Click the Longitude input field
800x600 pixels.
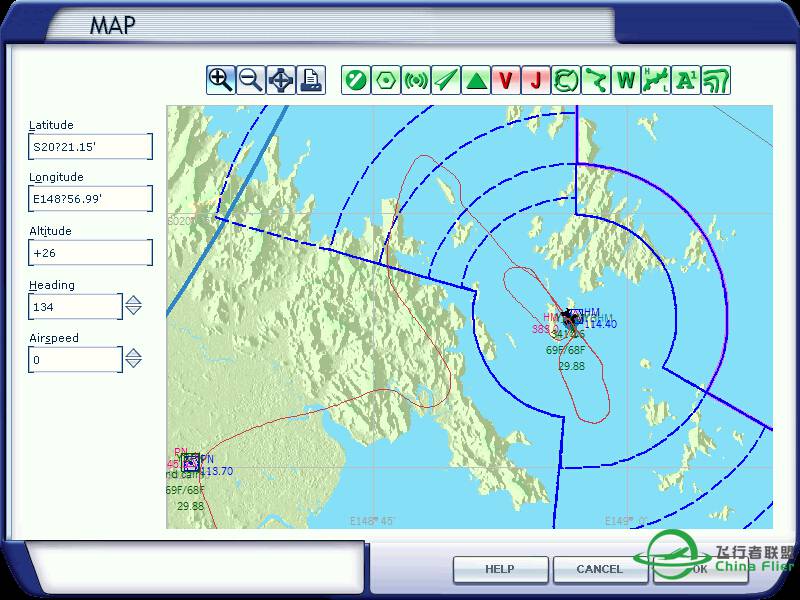tap(90, 200)
